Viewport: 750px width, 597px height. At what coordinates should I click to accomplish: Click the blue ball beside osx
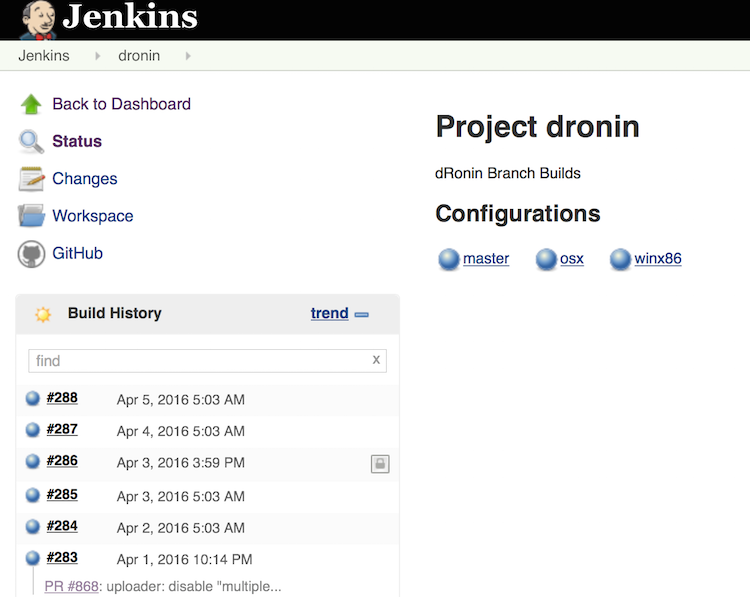pyautogui.click(x=546, y=259)
